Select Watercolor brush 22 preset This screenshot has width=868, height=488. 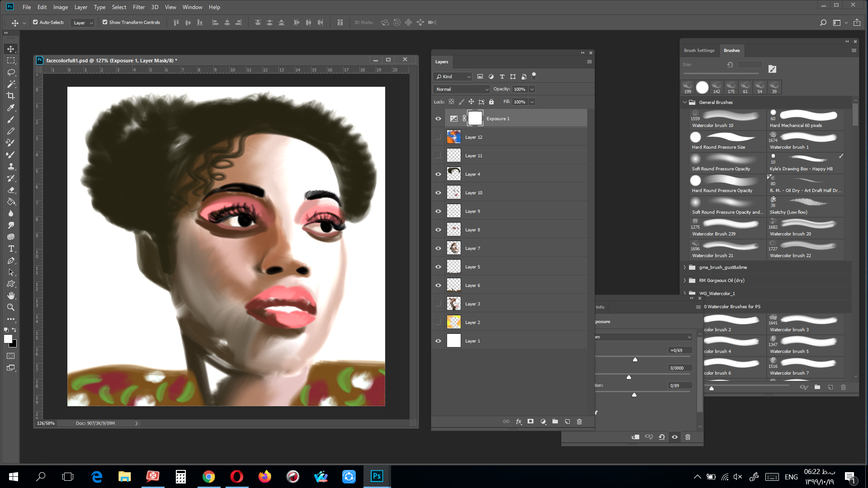click(805, 249)
